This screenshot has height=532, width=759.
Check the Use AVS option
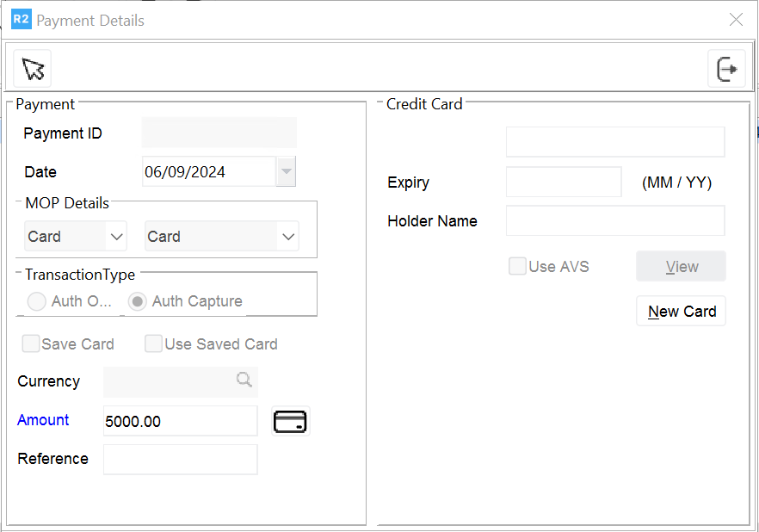point(517,266)
